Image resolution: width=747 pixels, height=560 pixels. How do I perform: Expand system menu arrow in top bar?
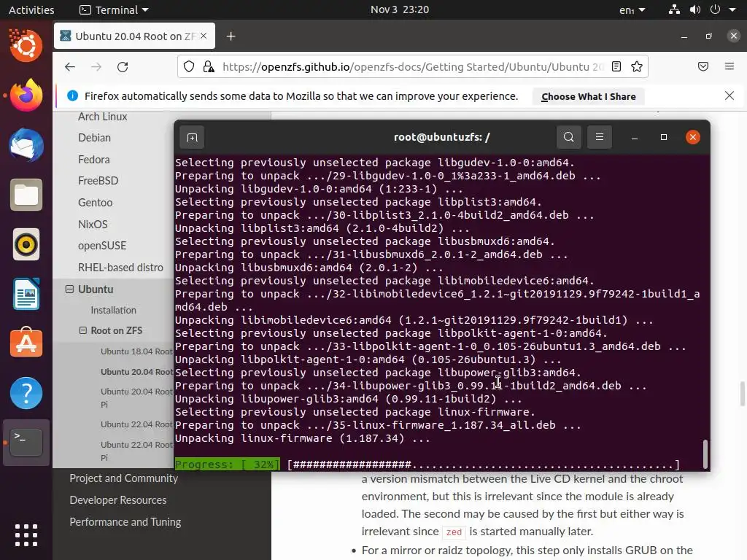[732, 9]
